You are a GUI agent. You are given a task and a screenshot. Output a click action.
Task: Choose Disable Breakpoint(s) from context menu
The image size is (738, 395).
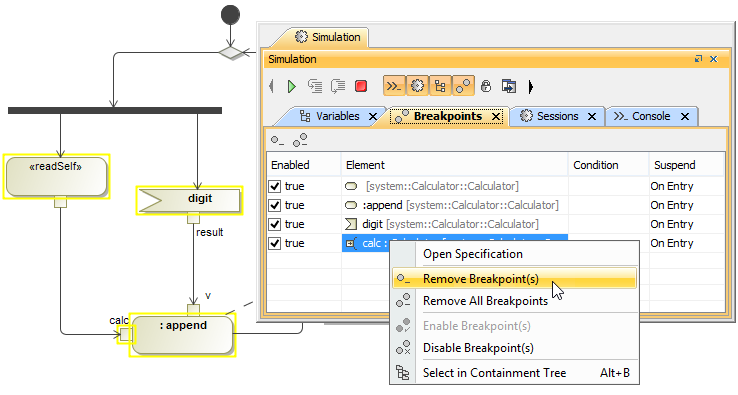[514, 348]
